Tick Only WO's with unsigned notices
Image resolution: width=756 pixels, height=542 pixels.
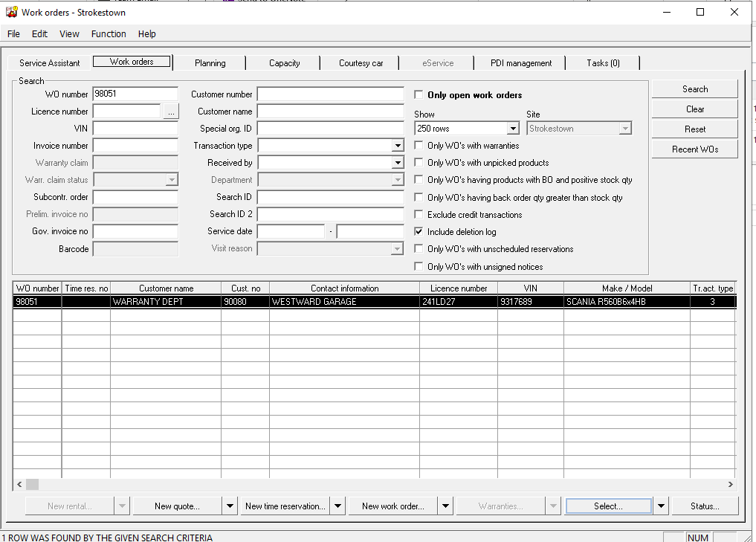point(419,266)
